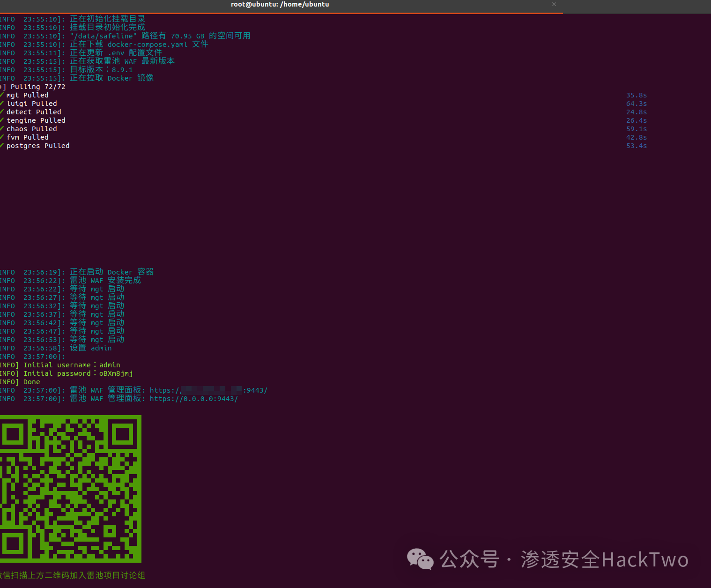The image size is (711, 588).
Task: Click the 35.8s pull time
Action: (x=637, y=95)
